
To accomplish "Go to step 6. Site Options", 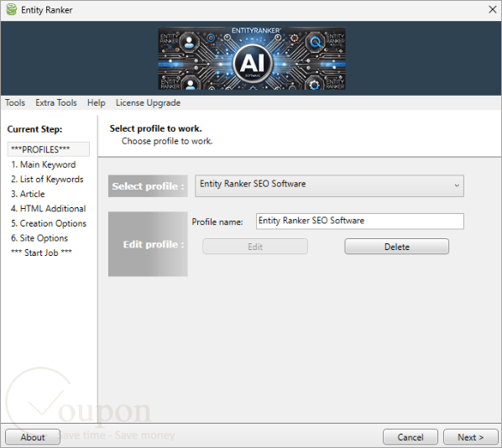I will pos(39,238).
